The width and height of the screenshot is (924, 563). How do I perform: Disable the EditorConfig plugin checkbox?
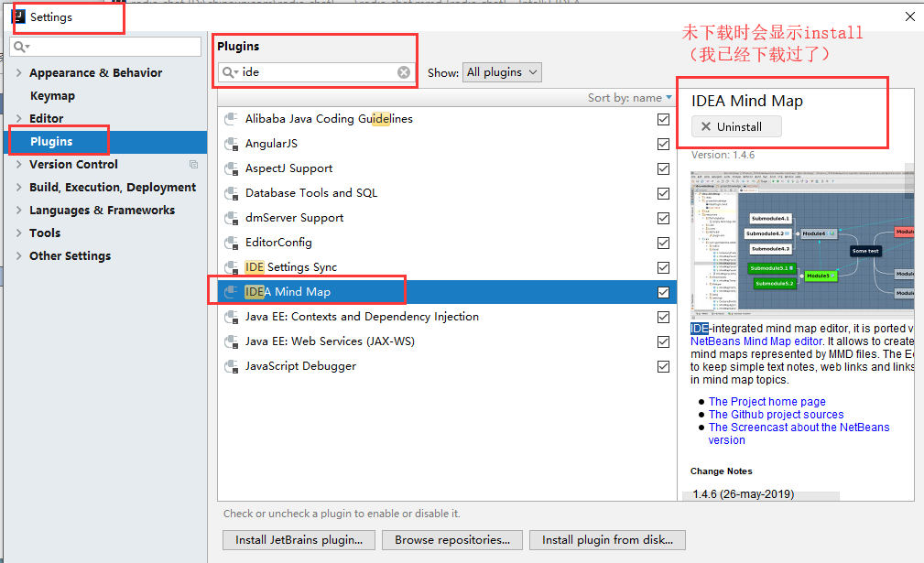(x=664, y=244)
